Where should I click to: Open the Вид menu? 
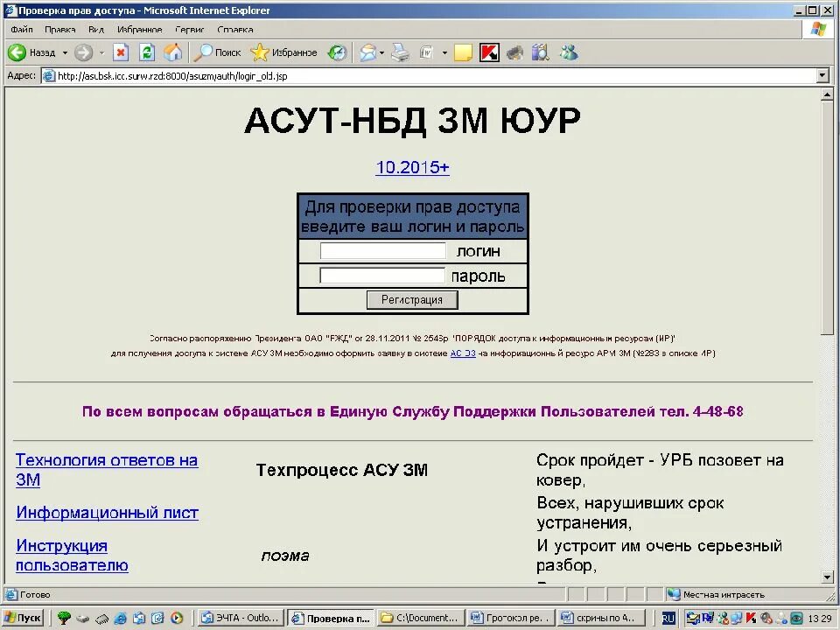tap(96, 30)
